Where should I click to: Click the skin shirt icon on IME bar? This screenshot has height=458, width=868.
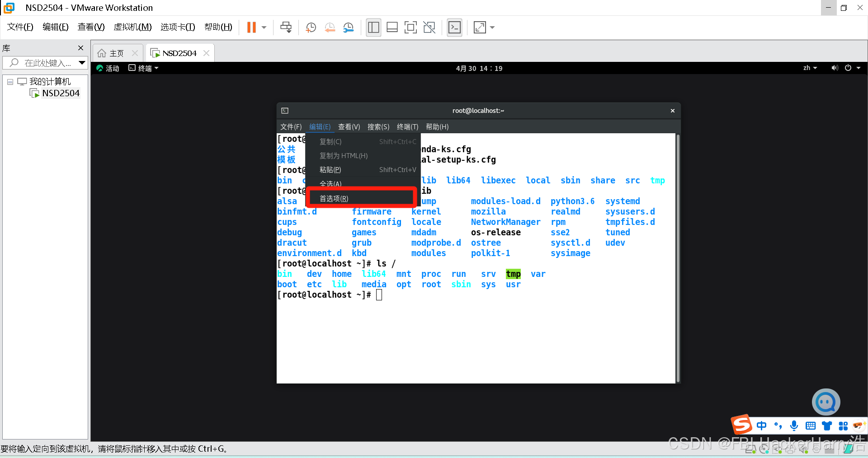(827, 425)
